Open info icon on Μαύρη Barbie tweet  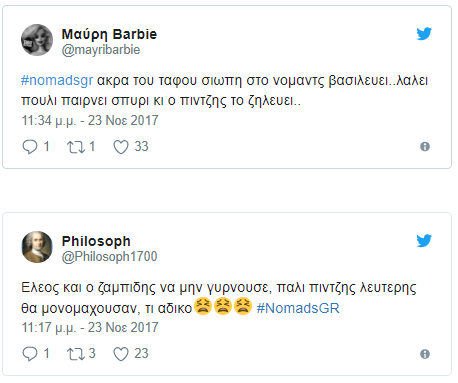[425, 146]
